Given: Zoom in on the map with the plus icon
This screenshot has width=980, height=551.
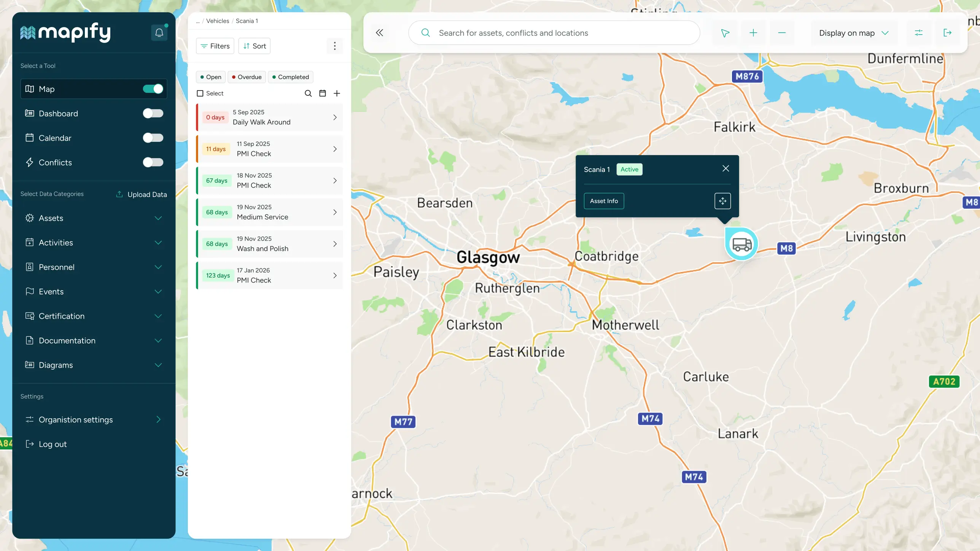Looking at the screenshot, I should [x=753, y=33].
